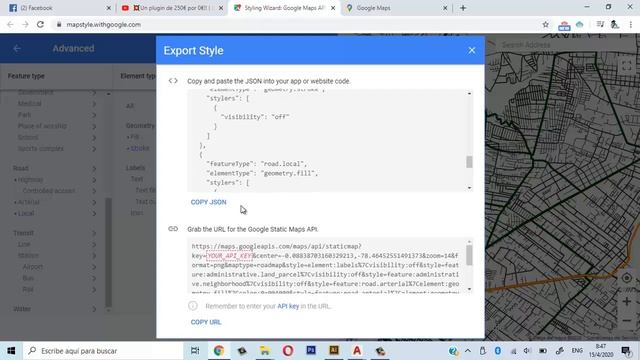Select the Styling Wizard tab
The height and width of the screenshot is (360, 640).
point(284,8)
